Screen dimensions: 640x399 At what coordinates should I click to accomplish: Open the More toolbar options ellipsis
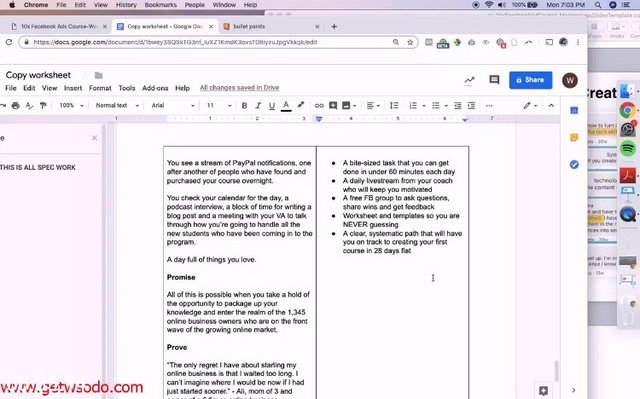489,106
